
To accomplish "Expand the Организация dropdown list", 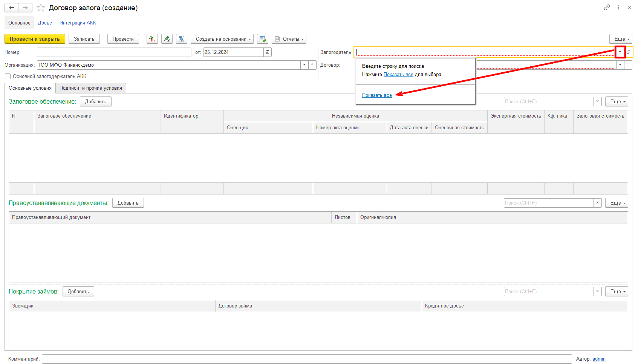I will point(304,65).
